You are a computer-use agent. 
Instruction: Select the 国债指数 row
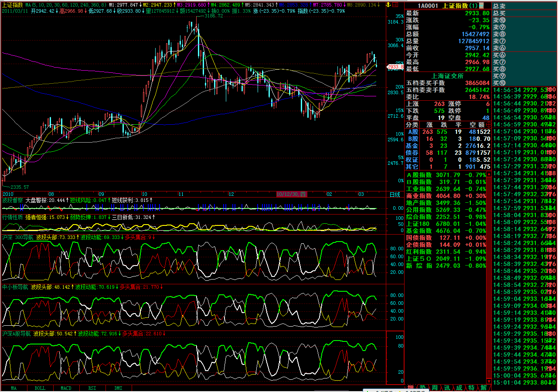click(445, 238)
